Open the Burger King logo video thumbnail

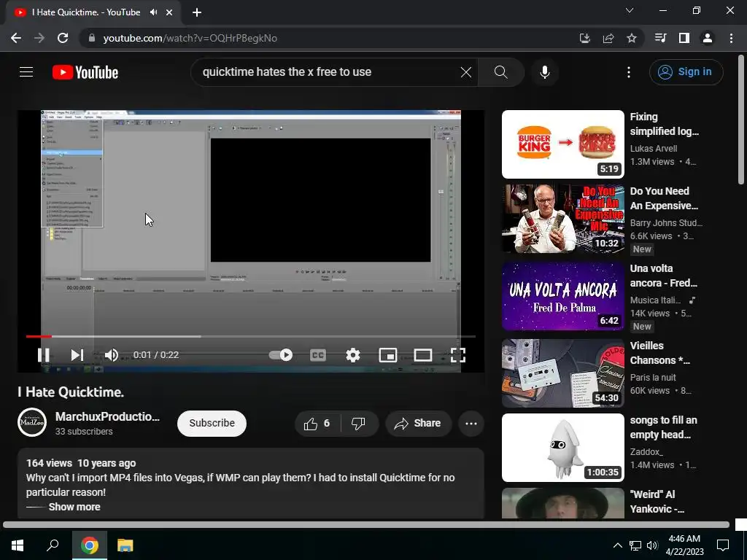click(563, 144)
